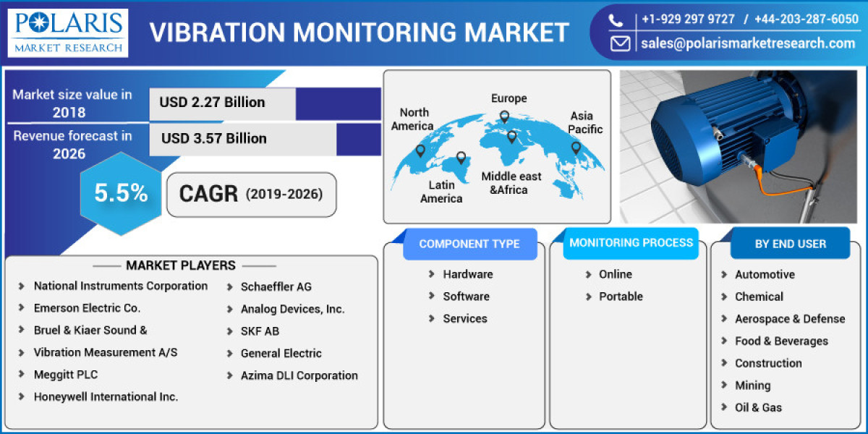Switch to the Component Type tab

(470, 244)
